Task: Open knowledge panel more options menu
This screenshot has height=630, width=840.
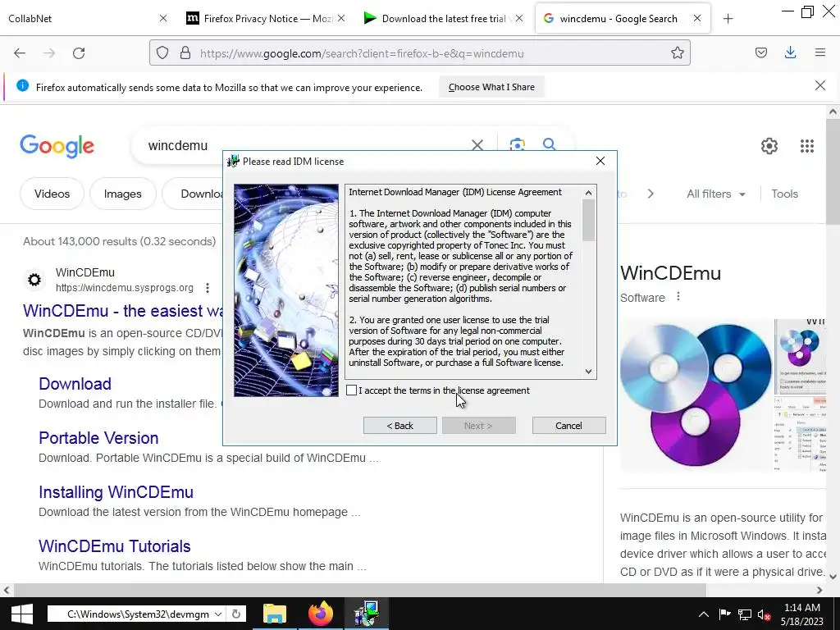Action: (678, 296)
